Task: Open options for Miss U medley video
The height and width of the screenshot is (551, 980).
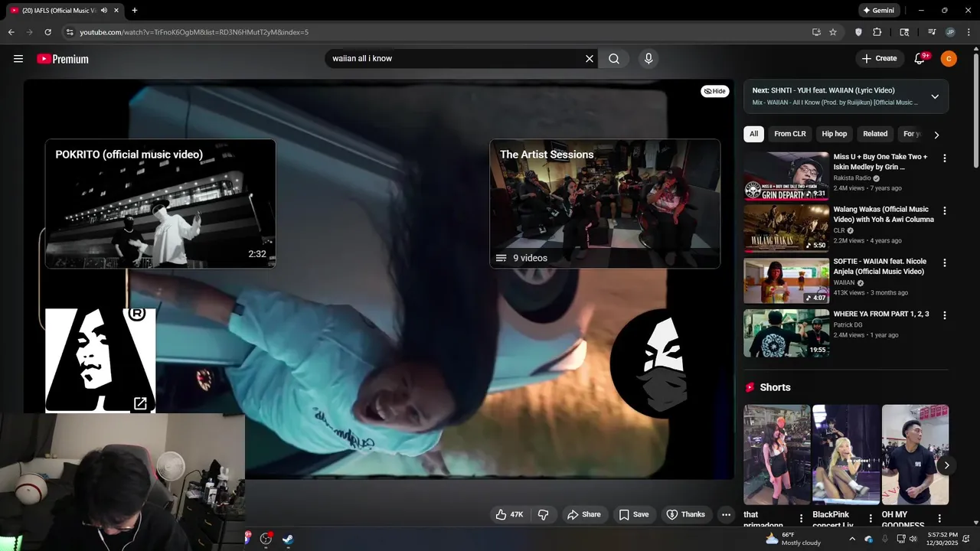Action: (944, 158)
